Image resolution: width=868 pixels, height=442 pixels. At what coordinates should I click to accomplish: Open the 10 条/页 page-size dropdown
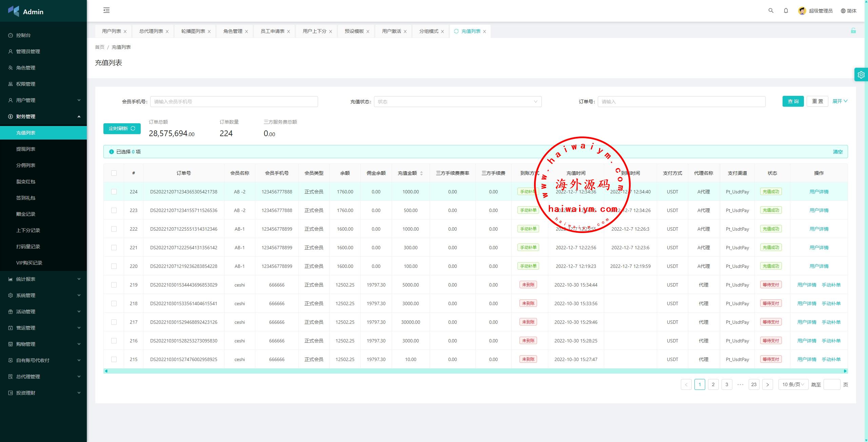[x=793, y=384]
